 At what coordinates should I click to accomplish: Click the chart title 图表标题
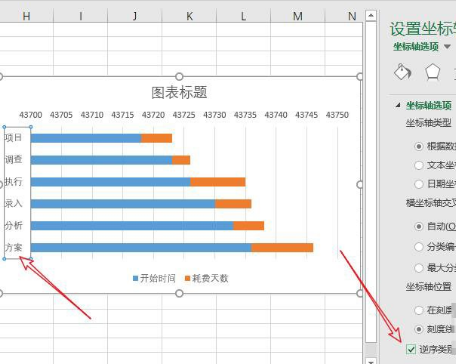tap(179, 93)
